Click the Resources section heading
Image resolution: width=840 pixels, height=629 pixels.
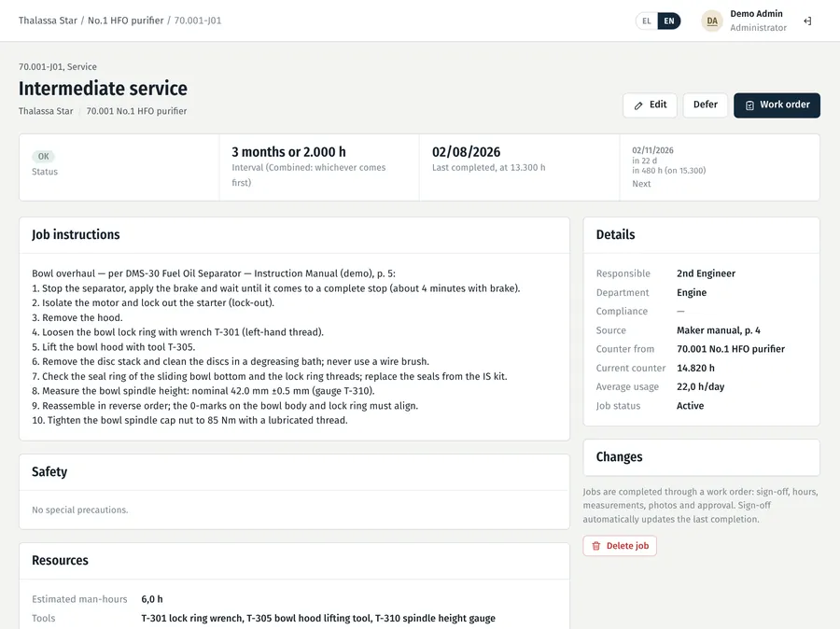click(x=60, y=561)
